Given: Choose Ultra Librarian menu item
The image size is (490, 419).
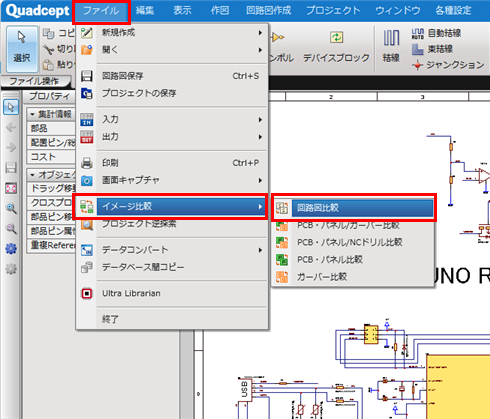Looking at the screenshot, I should [172, 293].
